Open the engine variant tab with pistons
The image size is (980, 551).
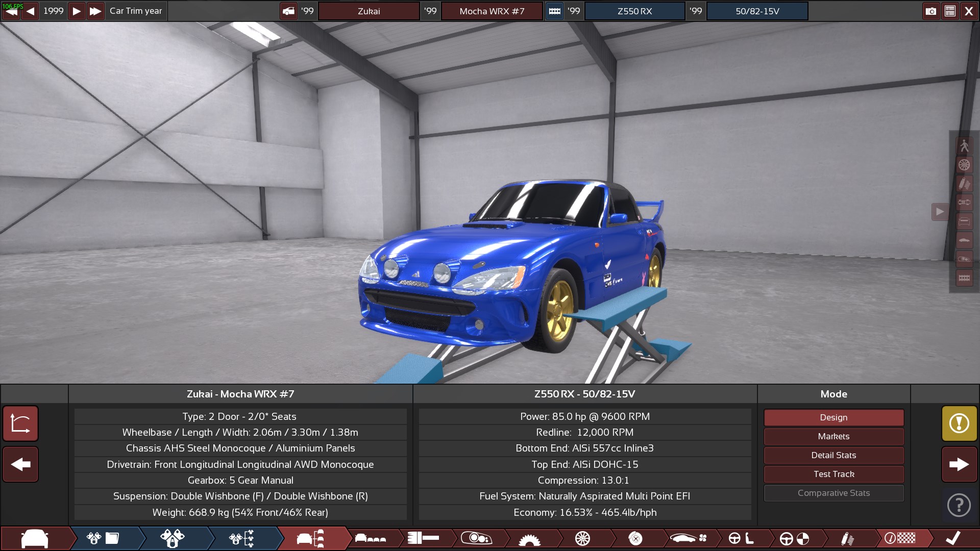[x=173, y=538]
